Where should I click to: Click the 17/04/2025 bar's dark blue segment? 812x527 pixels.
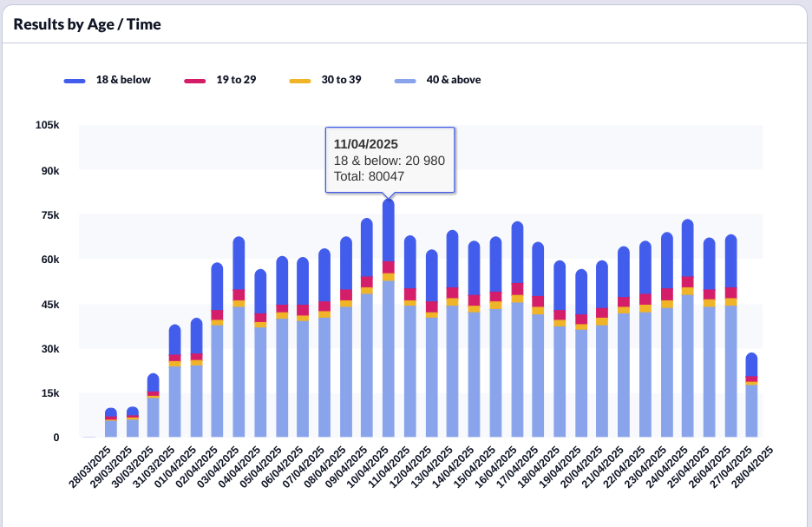point(517,252)
